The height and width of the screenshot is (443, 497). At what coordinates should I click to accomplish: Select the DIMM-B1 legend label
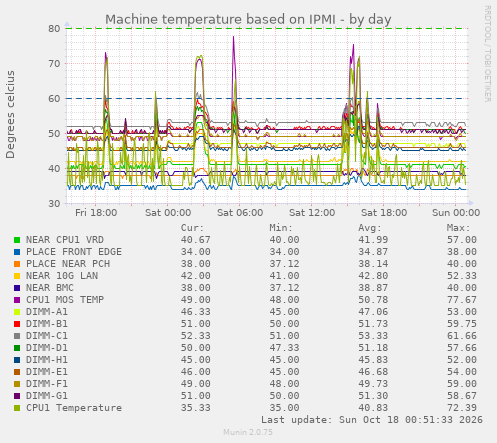pyautogui.click(x=47, y=324)
